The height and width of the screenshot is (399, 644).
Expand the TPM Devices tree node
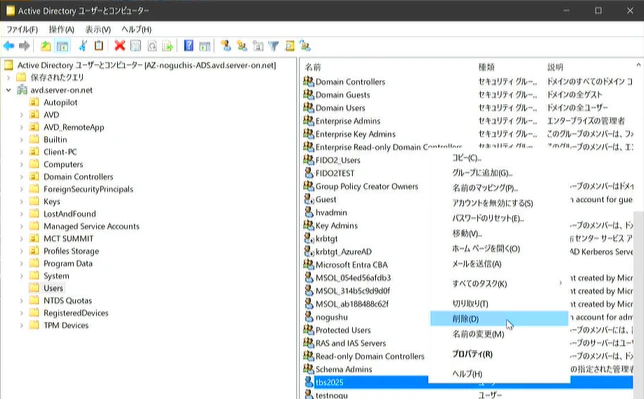point(21,325)
